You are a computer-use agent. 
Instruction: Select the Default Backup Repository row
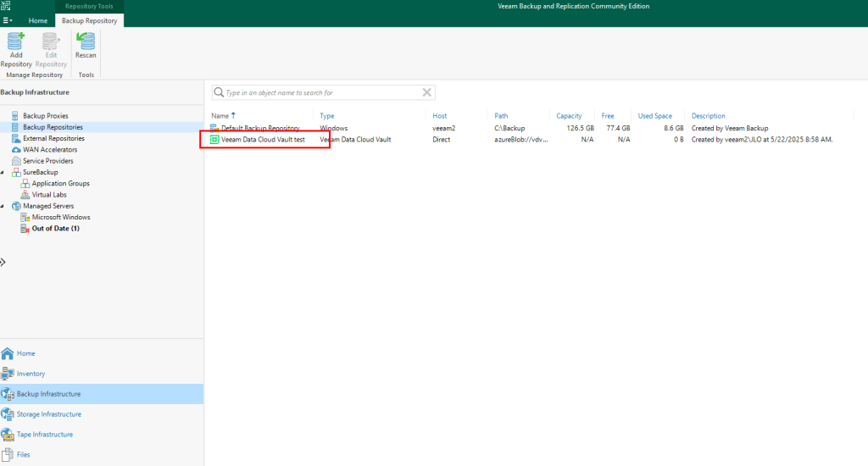click(531, 128)
